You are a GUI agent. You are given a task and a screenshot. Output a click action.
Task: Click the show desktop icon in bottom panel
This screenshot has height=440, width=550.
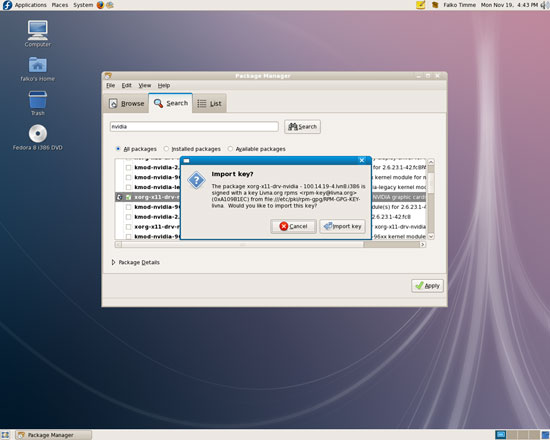5,435
